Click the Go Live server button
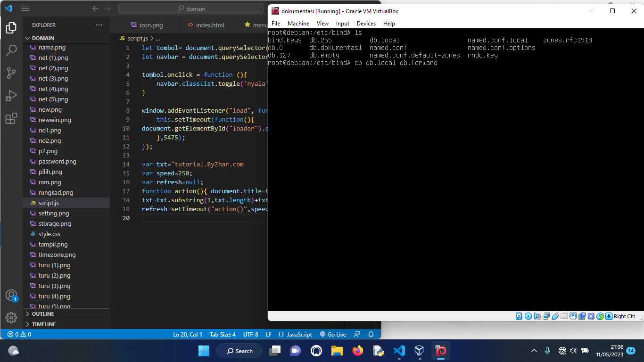 pyautogui.click(x=333, y=334)
